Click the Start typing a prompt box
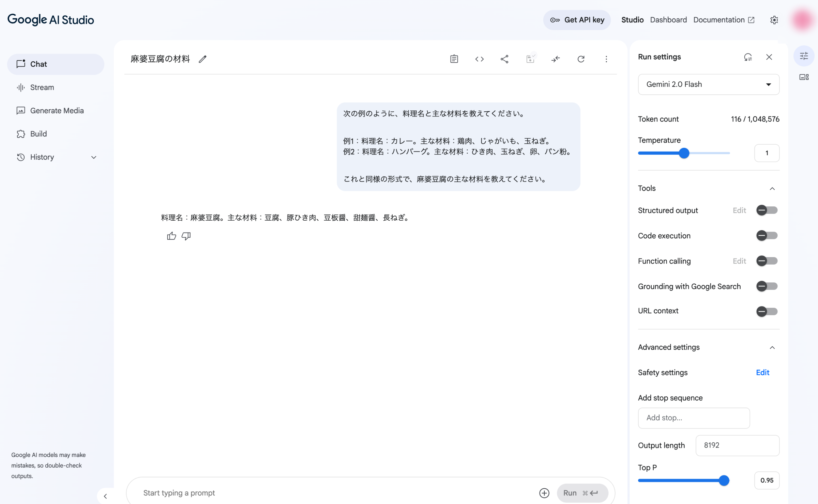 point(337,493)
